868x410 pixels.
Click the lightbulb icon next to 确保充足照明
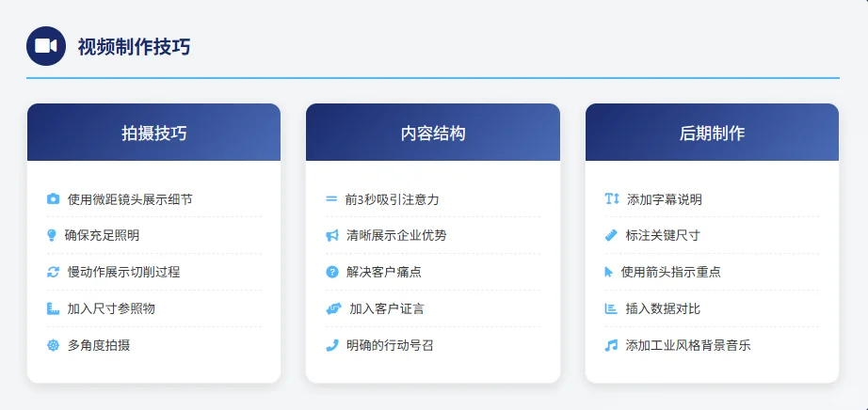click(x=52, y=236)
